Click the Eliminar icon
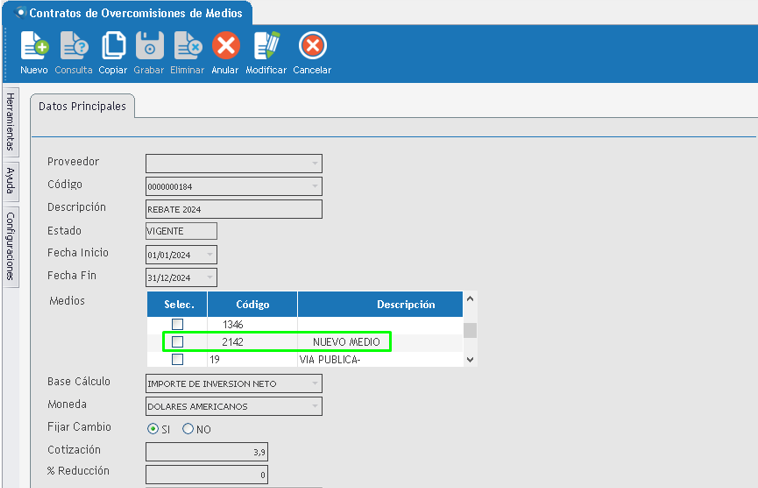 (188, 46)
